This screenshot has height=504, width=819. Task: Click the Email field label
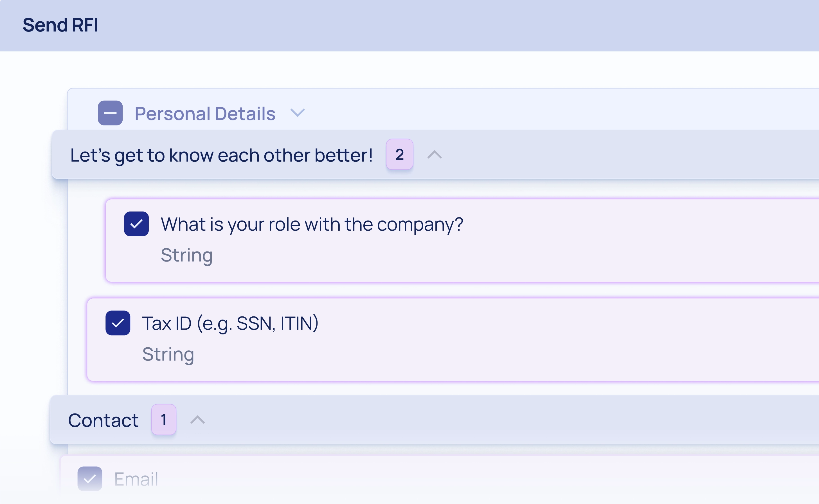[x=136, y=479]
